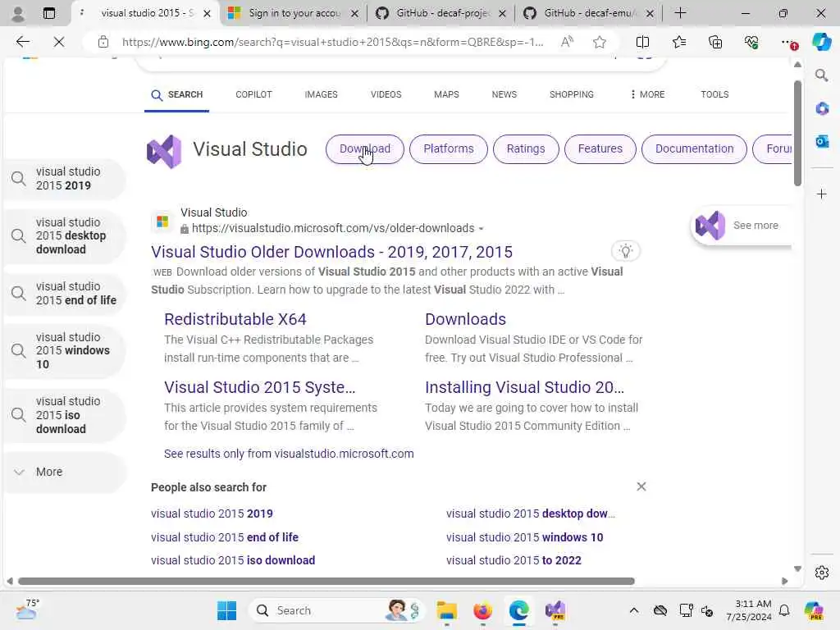This screenshot has width=840, height=630.
Task: Click visual studio 2015 to 2022 related search
Action: click(x=514, y=560)
